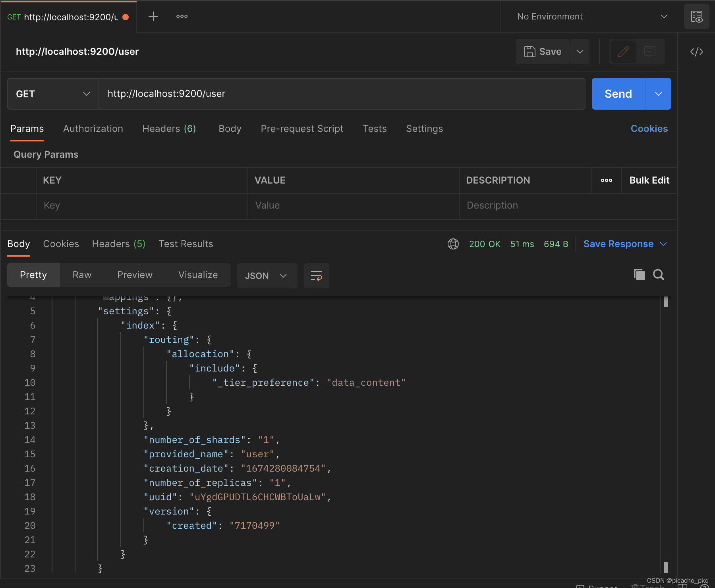Search within the response body
The image size is (715, 588).
[x=659, y=275]
